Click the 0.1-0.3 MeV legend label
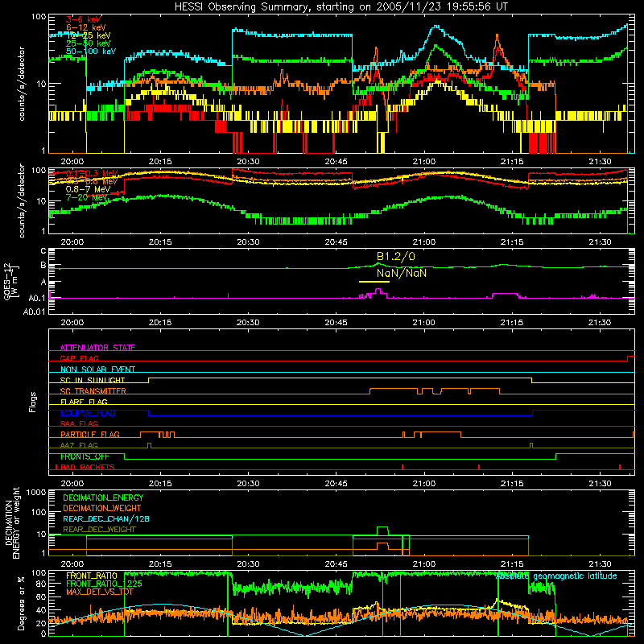 [x=92, y=173]
